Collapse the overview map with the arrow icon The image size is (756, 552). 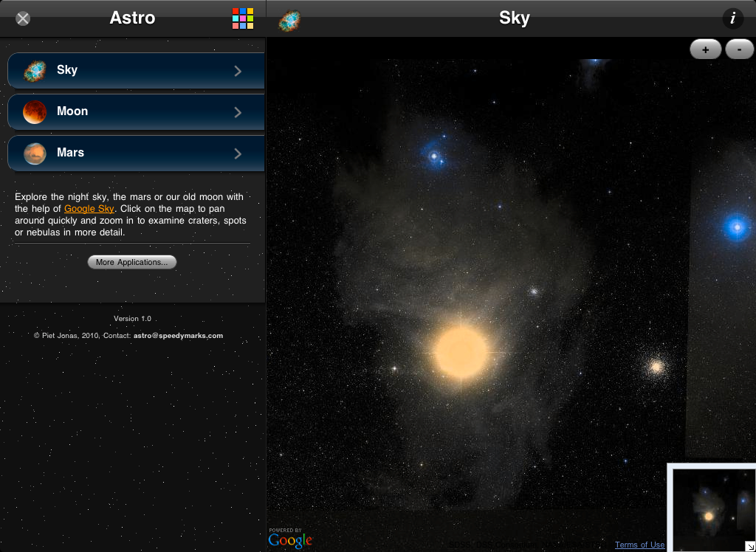(750, 546)
